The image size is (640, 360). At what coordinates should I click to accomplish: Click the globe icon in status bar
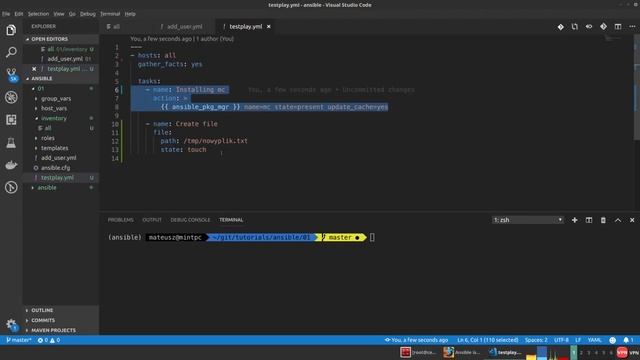[613, 340]
